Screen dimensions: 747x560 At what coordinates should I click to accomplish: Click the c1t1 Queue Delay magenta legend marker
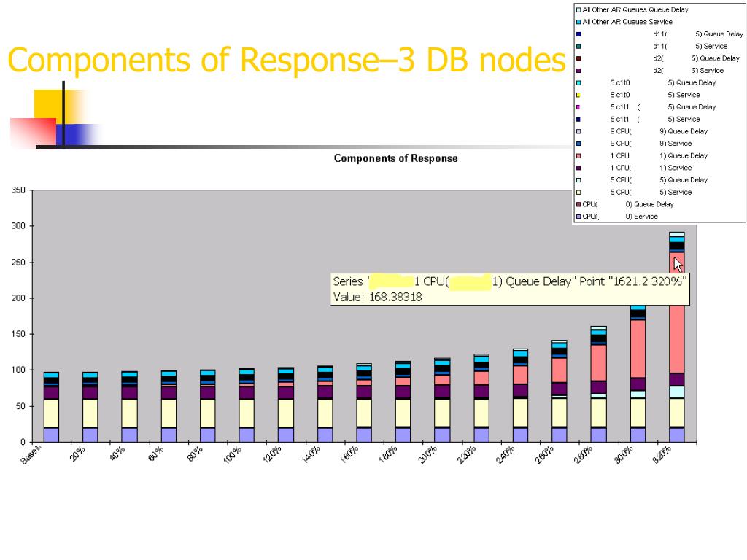pyautogui.click(x=578, y=107)
